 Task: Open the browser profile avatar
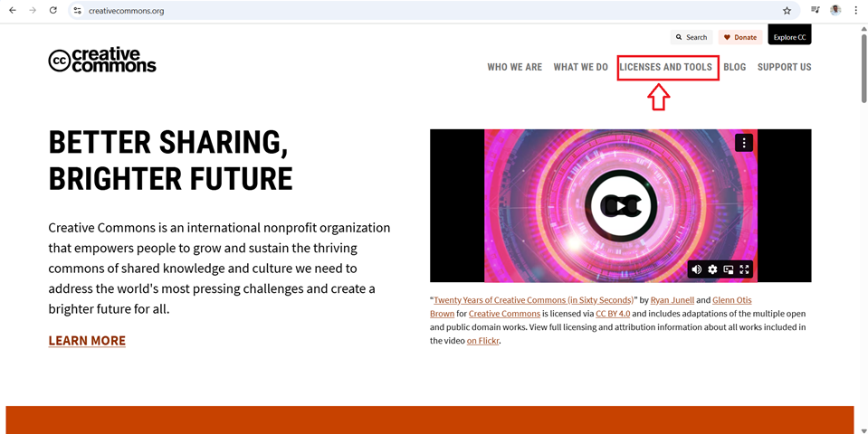(835, 10)
